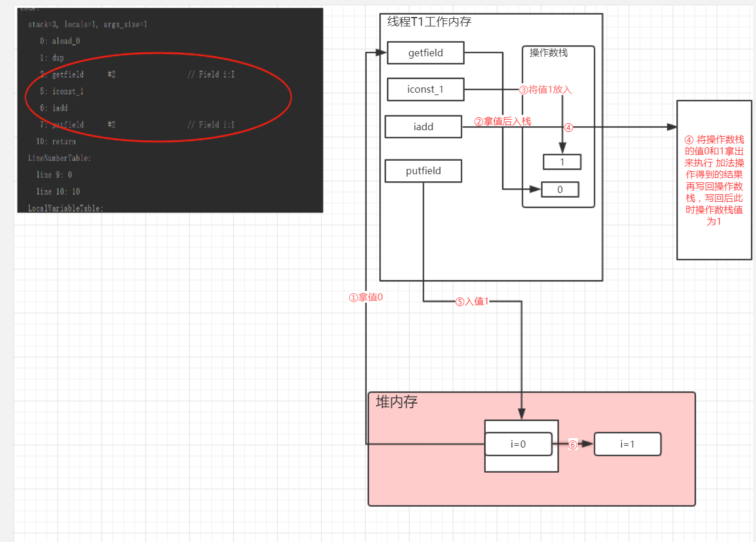This screenshot has height=542, width=756.
Task: Select the getfield box in 线程T1工作内存
Action: [425, 53]
